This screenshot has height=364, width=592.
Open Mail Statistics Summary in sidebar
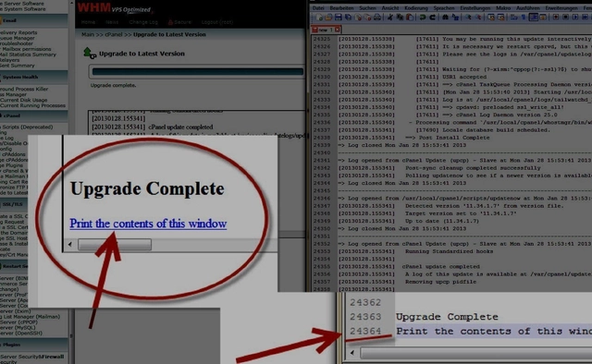[x=28, y=55]
